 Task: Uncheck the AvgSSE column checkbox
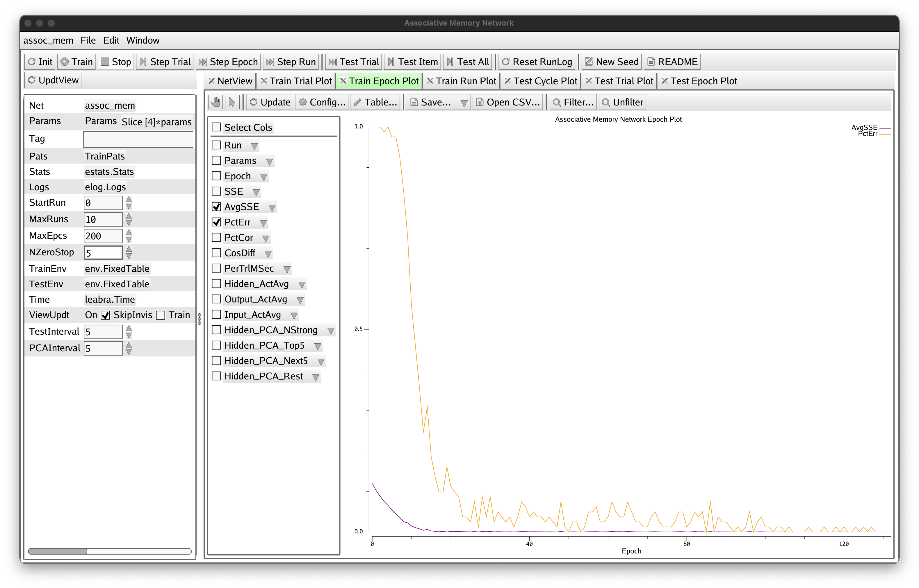[216, 207]
